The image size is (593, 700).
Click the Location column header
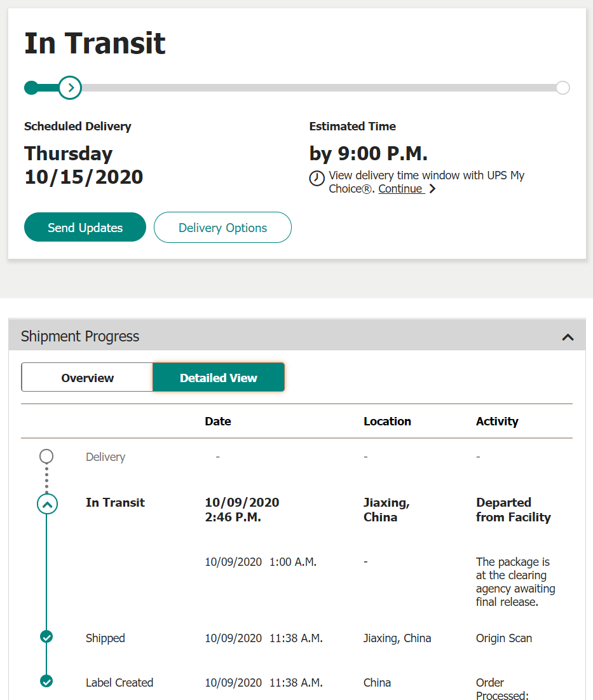tap(387, 422)
